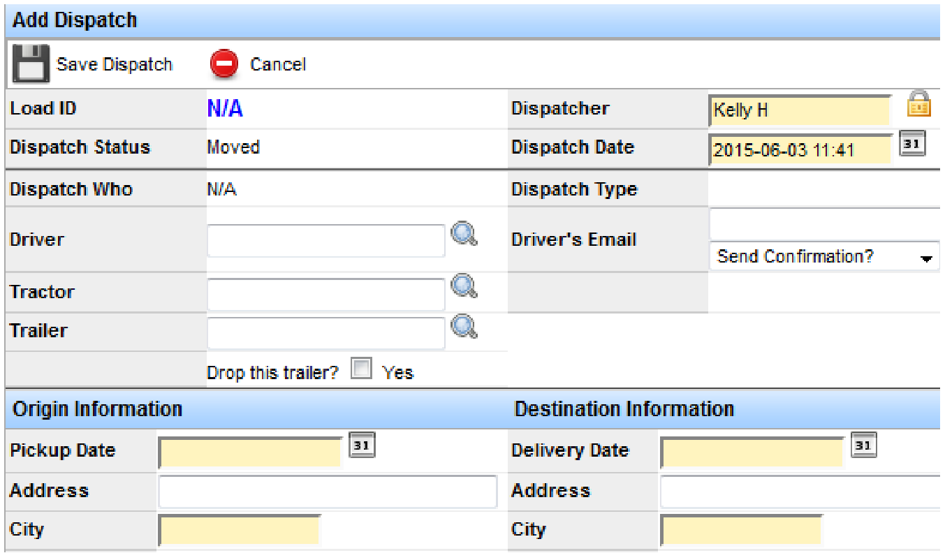Open the Driver lookup magnifier

coord(464,234)
